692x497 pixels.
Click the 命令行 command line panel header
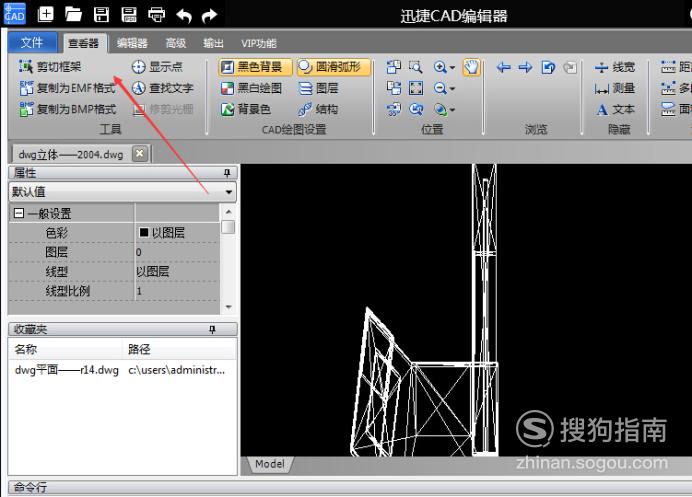(x=350, y=488)
